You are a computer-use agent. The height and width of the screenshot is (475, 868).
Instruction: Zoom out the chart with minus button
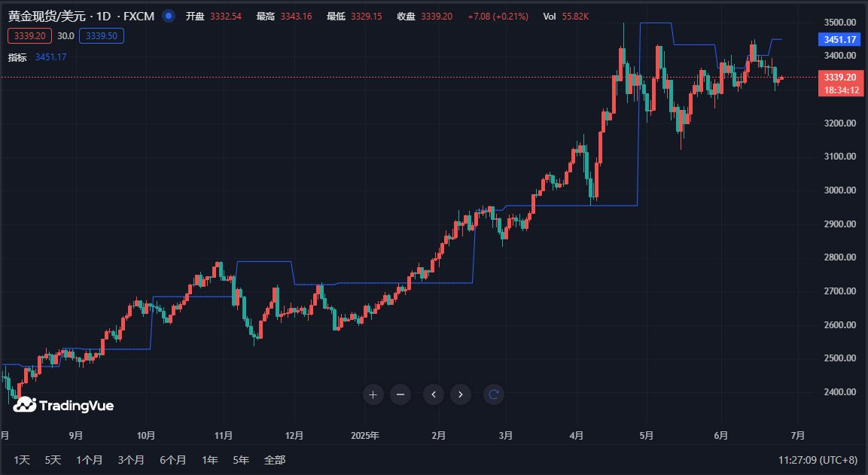pyautogui.click(x=400, y=394)
